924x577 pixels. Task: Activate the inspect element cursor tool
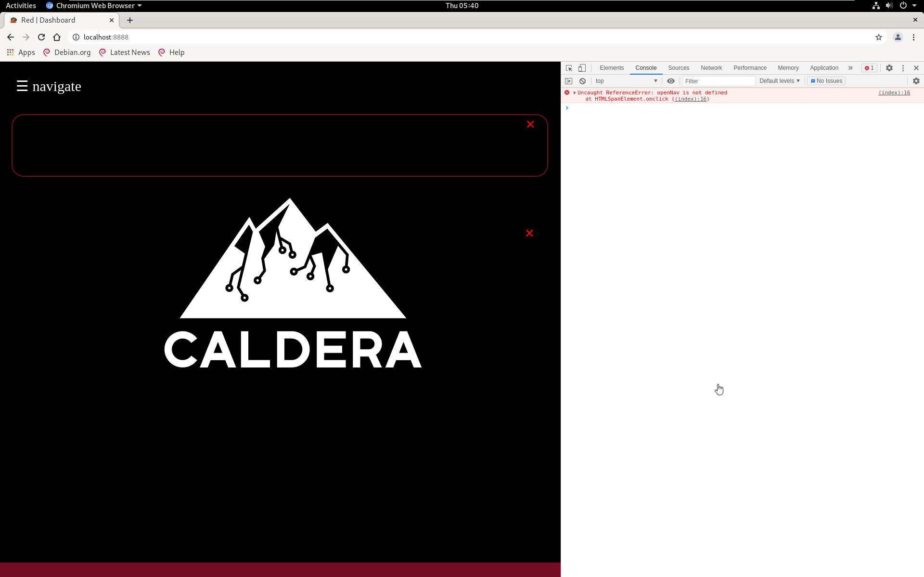568,68
